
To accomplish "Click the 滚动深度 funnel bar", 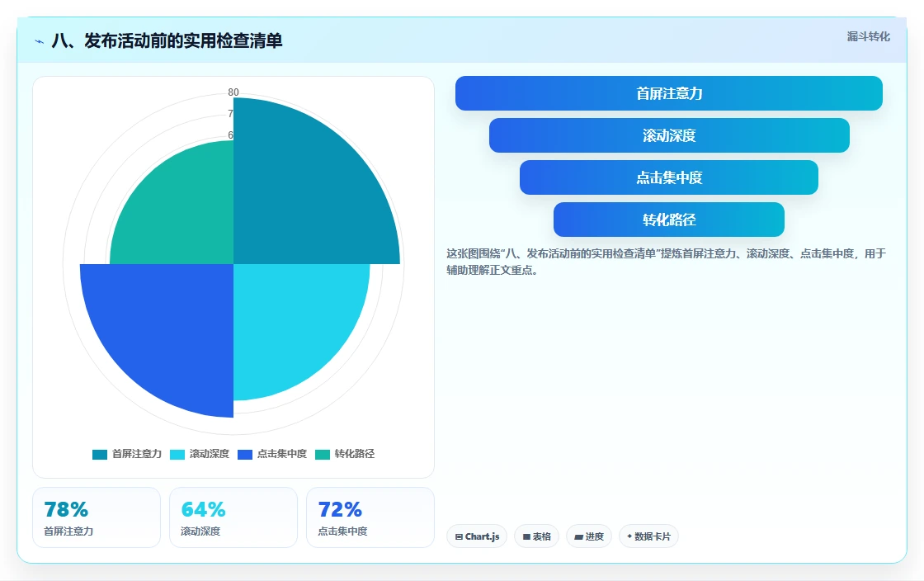I will [x=669, y=135].
